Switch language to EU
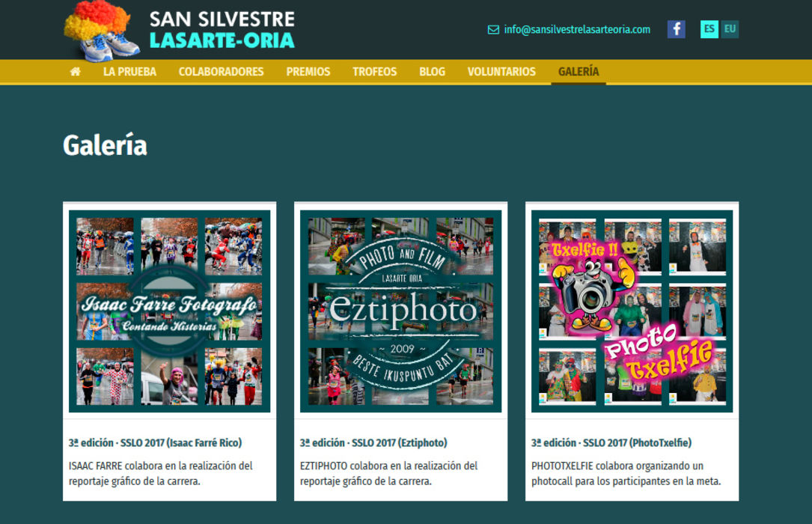Screen dimensions: 812x524 click(730, 29)
